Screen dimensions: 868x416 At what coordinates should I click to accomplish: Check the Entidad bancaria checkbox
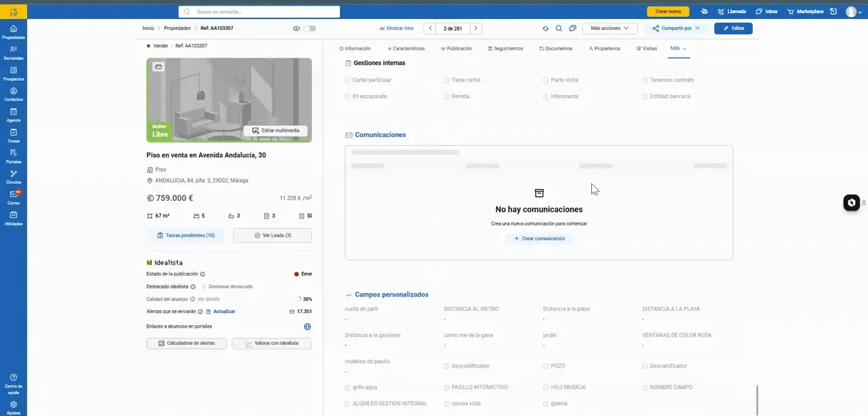point(645,96)
